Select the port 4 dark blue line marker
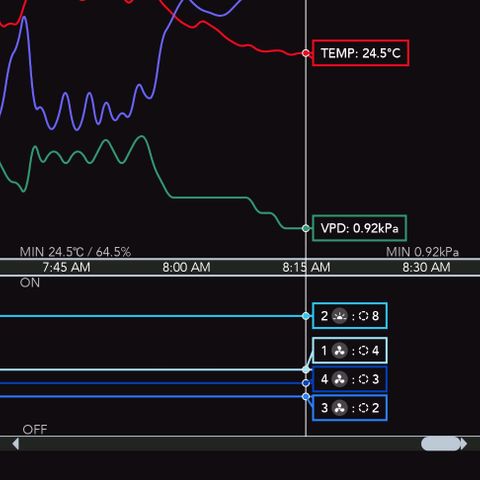The image size is (480, 480). [306, 383]
